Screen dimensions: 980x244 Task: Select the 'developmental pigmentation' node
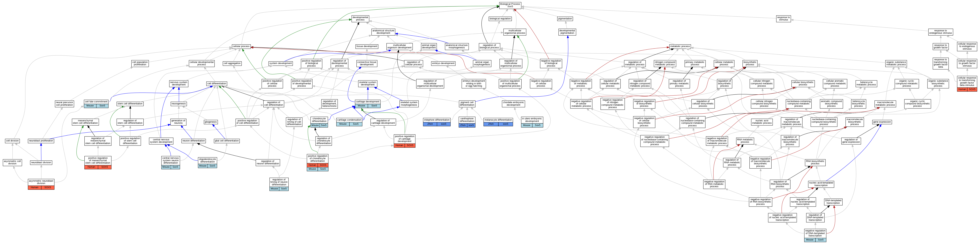pyautogui.click(x=567, y=32)
